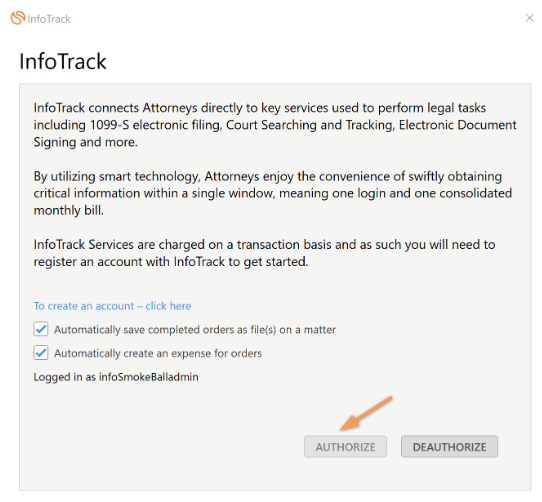Click the 'consolidated monthly bill' text
Image resolution: width=542 pixels, height=502 pixels.
[x=273, y=202]
